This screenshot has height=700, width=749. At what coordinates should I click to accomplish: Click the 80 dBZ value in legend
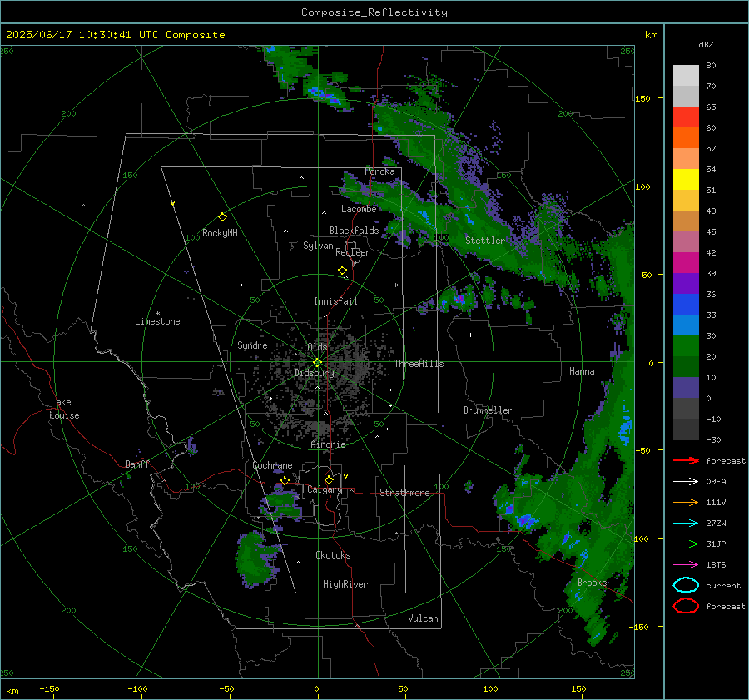click(711, 66)
